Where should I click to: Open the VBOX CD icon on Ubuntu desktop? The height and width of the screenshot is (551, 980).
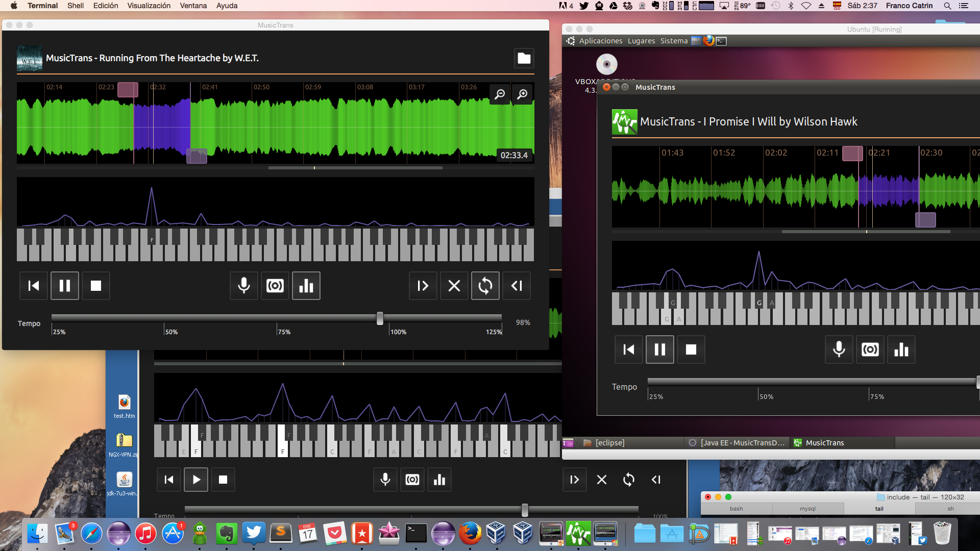point(606,64)
